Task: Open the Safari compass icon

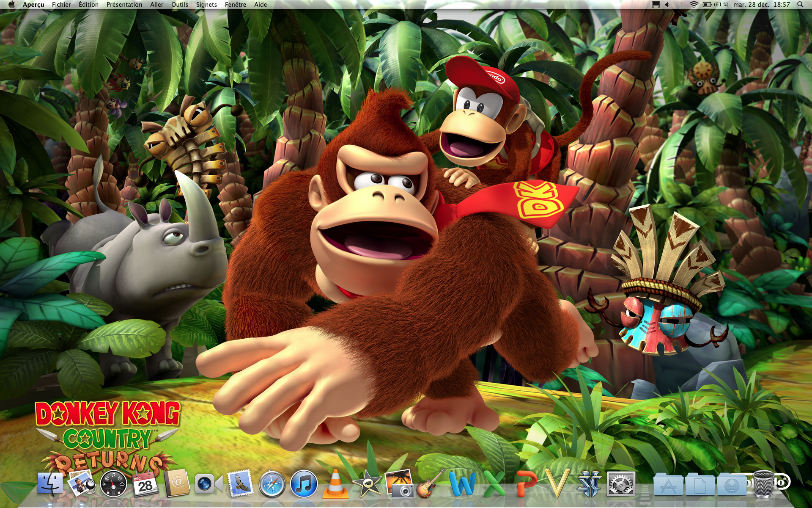Action: point(272,484)
